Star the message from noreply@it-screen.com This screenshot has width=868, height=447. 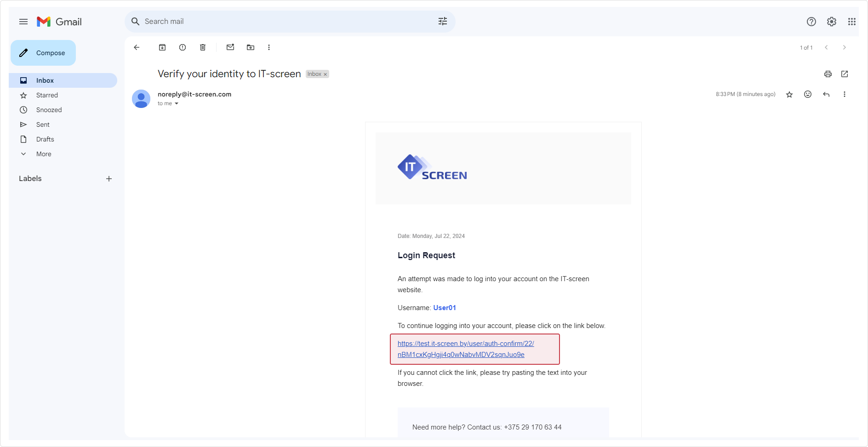tap(789, 94)
